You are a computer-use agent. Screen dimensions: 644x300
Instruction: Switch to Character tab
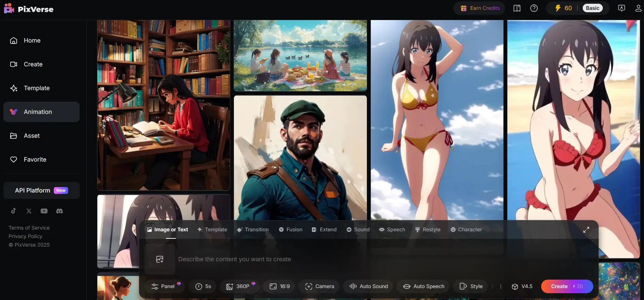point(466,230)
